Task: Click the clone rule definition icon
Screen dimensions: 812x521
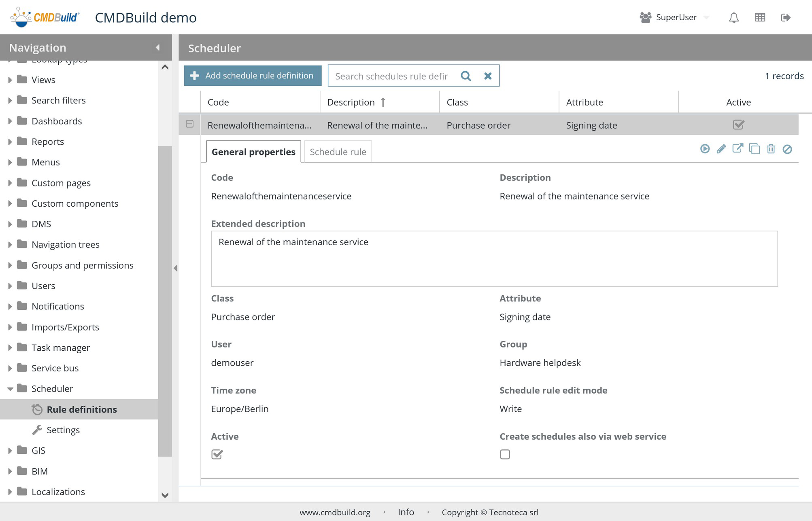Action: coord(754,149)
